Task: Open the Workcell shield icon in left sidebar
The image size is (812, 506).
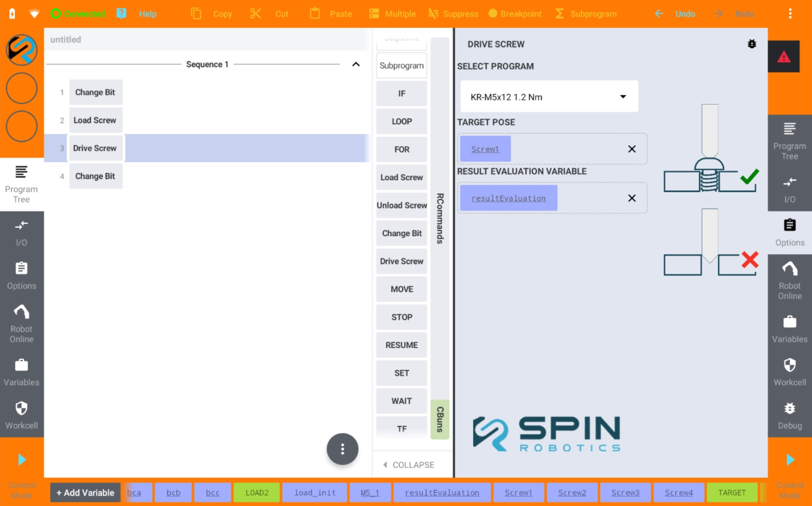Action: pyautogui.click(x=22, y=415)
